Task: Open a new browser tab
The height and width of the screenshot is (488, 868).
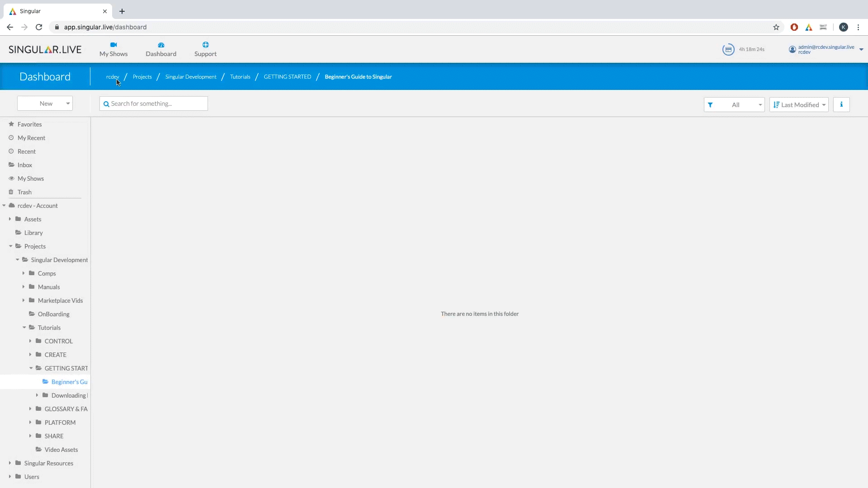Action: [122, 11]
